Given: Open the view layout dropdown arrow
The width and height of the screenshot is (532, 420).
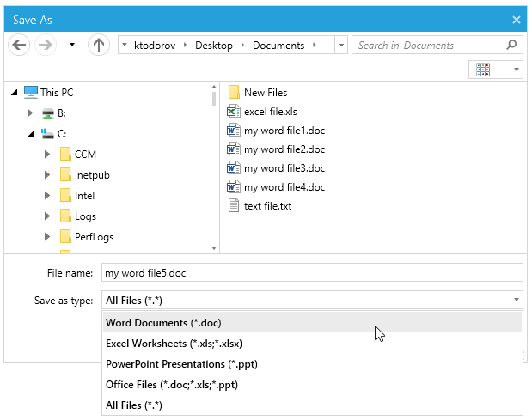Looking at the screenshot, I should tap(516, 70).
